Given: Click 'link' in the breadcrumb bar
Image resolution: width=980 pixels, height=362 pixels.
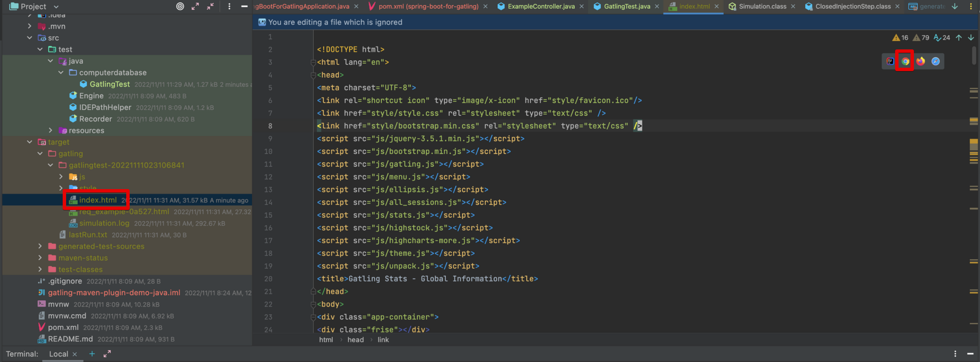Looking at the screenshot, I should (383, 340).
